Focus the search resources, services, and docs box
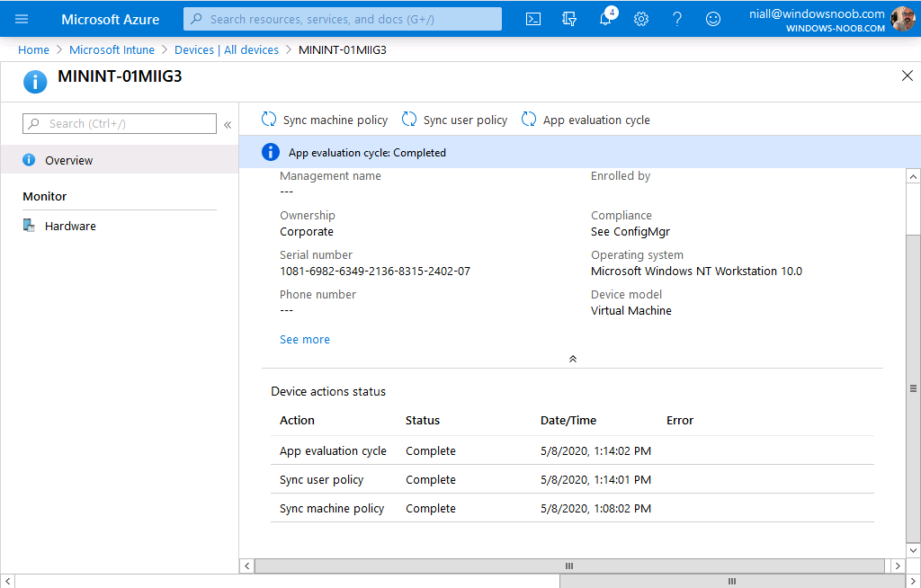921x588 pixels. (343, 19)
